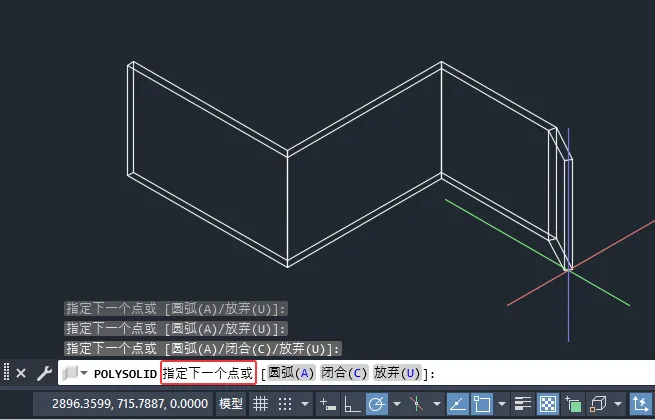655x420 pixels.
Task: Toggle isometric drafting icon
Action: coord(416,404)
